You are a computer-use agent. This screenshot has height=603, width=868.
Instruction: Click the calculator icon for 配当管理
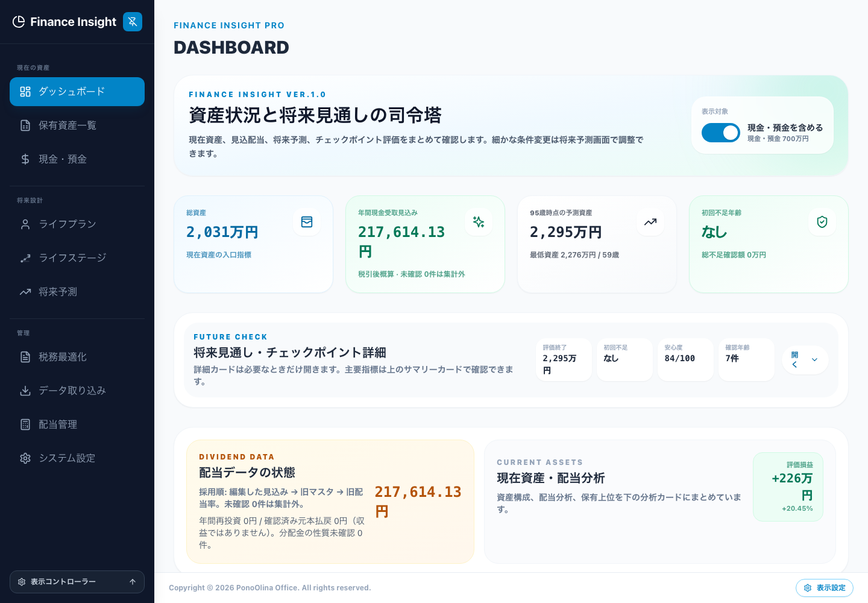pyautogui.click(x=25, y=425)
